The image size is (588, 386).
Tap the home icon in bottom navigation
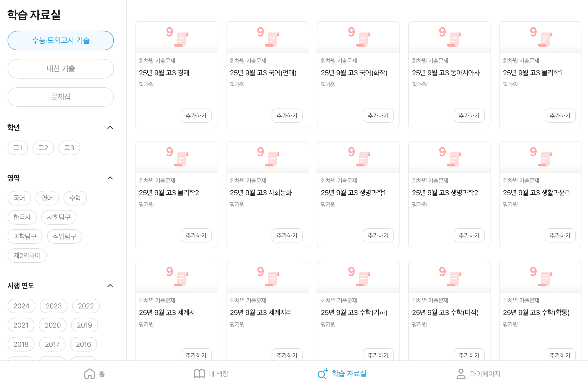click(90, 374)
